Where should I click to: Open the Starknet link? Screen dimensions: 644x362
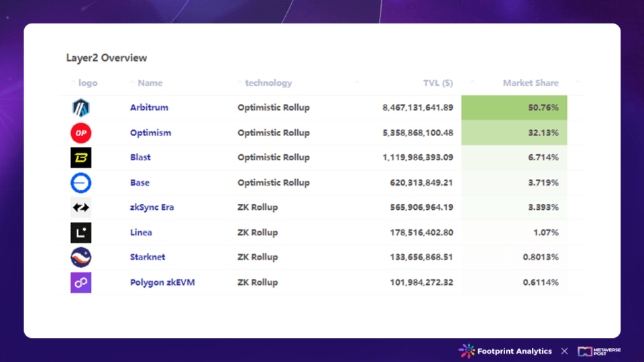(148, 257)
